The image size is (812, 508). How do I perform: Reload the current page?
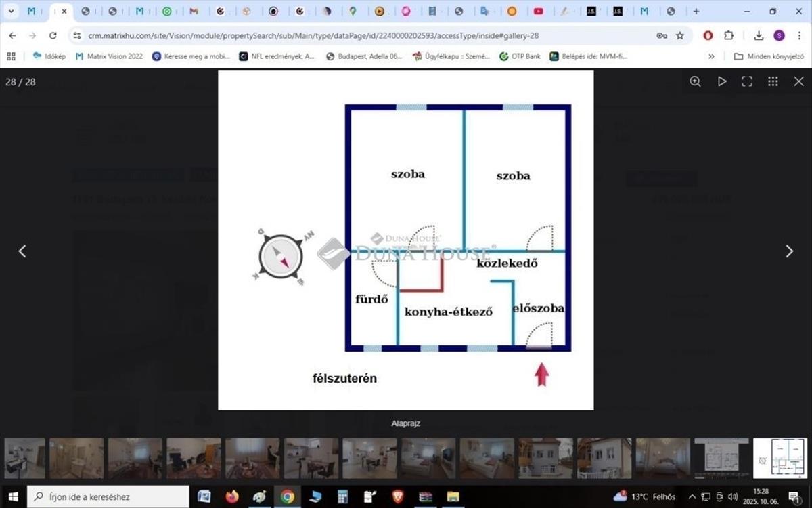pyautogui.click(x=53, y=35)
